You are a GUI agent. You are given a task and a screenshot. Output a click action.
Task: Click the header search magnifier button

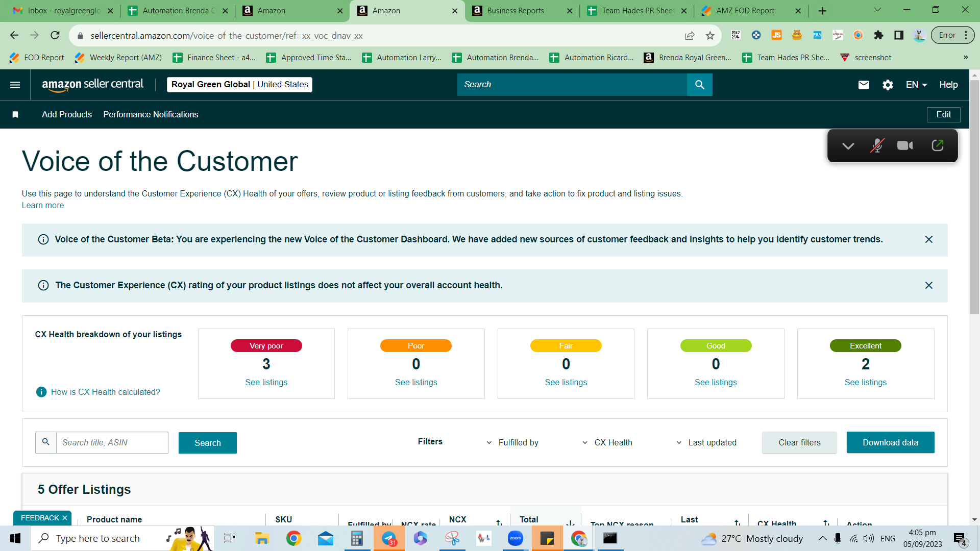click(700, 85)
